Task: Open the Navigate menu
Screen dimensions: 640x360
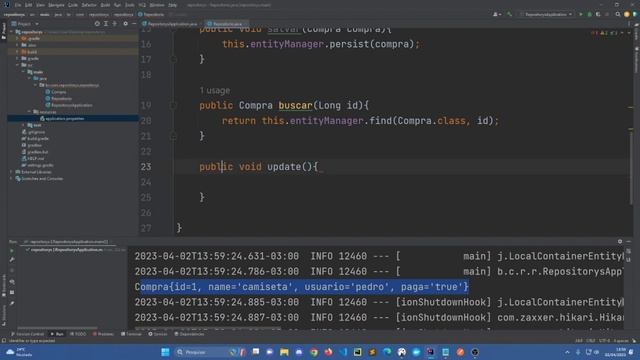Action: 56,5
